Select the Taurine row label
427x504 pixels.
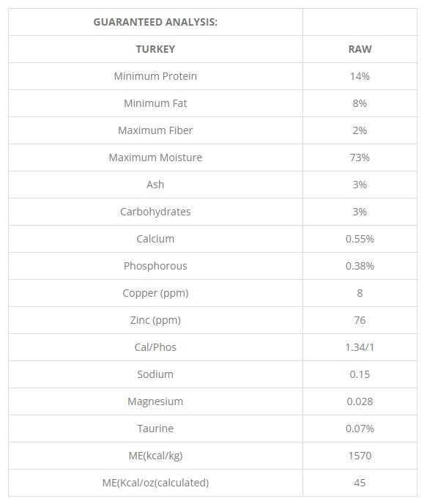tap(155, 429)
